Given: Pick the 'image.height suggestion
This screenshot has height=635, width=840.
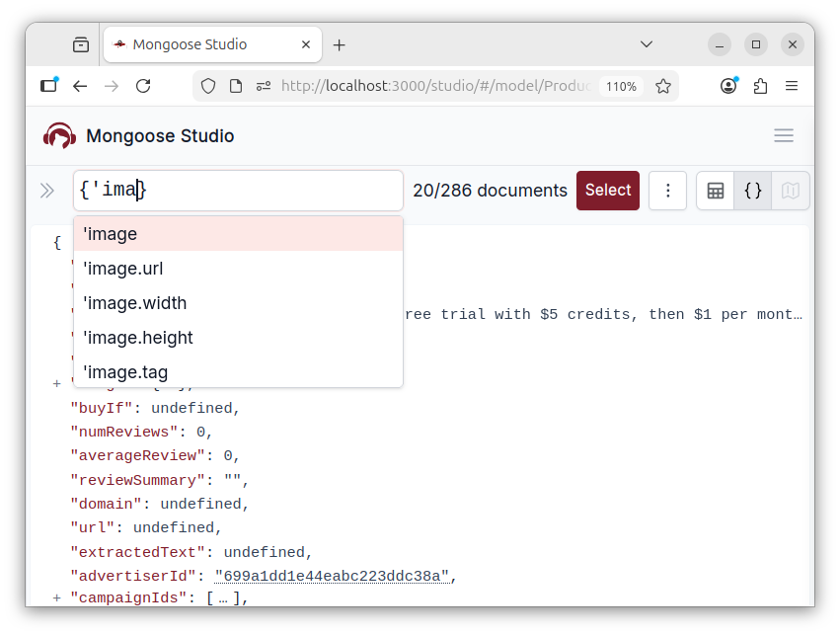Looking at the screenshot, I should [238, 338].
